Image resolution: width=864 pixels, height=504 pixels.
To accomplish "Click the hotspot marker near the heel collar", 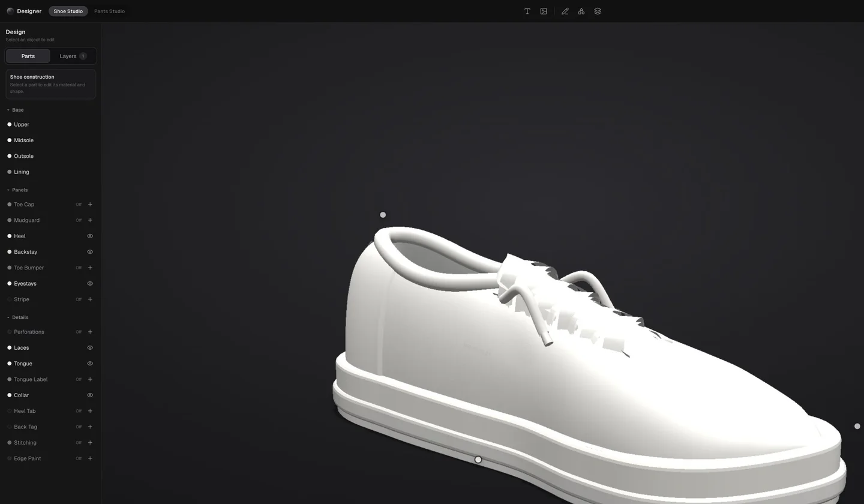I will coord(383,215).
